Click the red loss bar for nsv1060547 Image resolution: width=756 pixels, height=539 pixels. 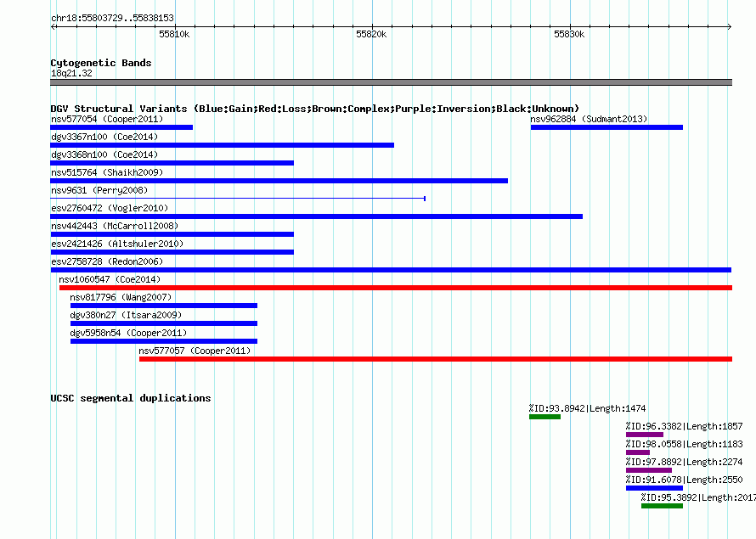[396, 288]
